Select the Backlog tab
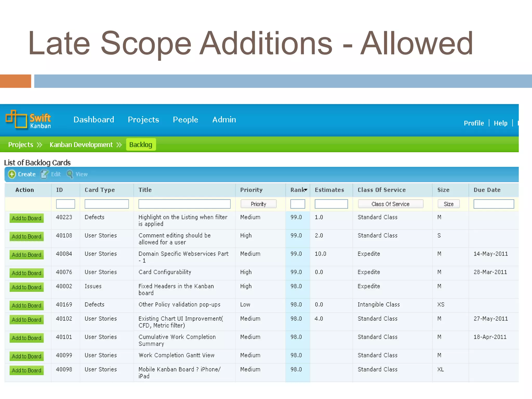This screenshot has width=532, height=399. 141,144
